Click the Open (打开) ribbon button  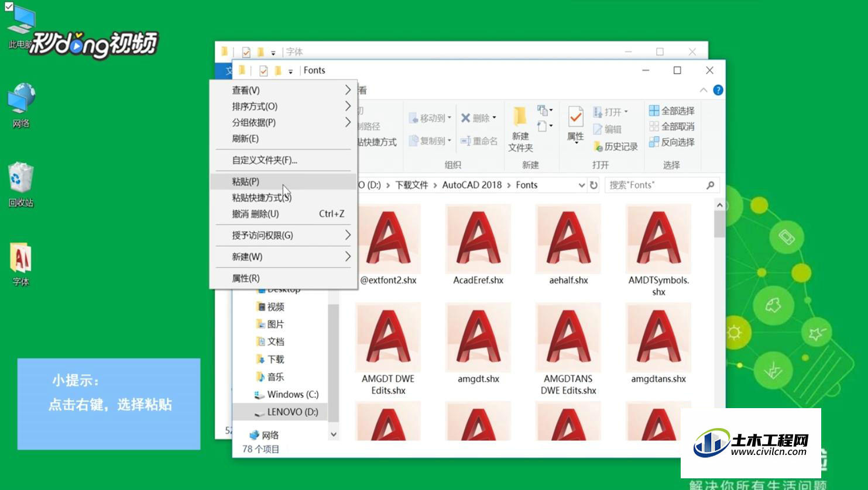pos(610,112)
